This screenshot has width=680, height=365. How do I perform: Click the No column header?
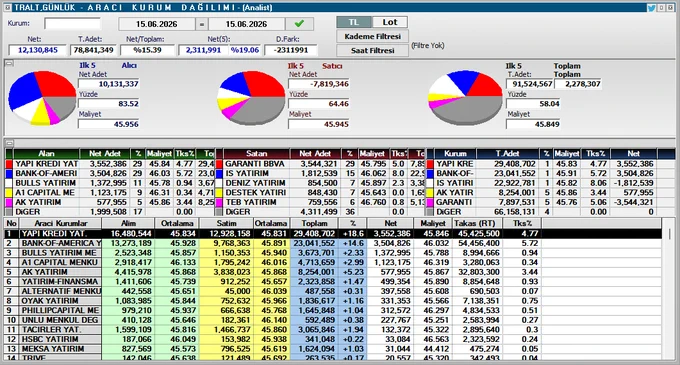pyautogui.click(x=12, y=223)
